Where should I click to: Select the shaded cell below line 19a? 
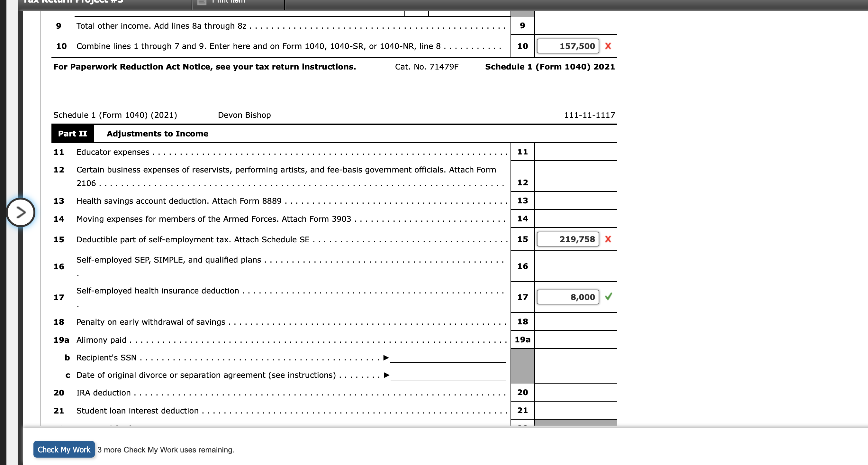(x=523, y=366)
